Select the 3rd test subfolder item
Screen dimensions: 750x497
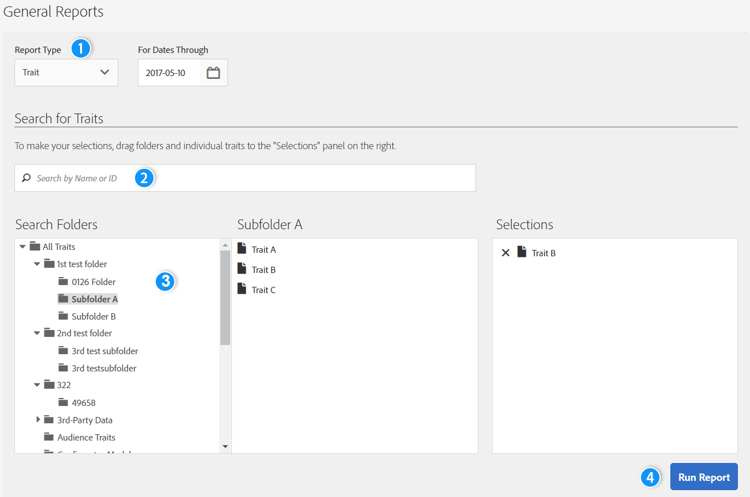[104, 351]
